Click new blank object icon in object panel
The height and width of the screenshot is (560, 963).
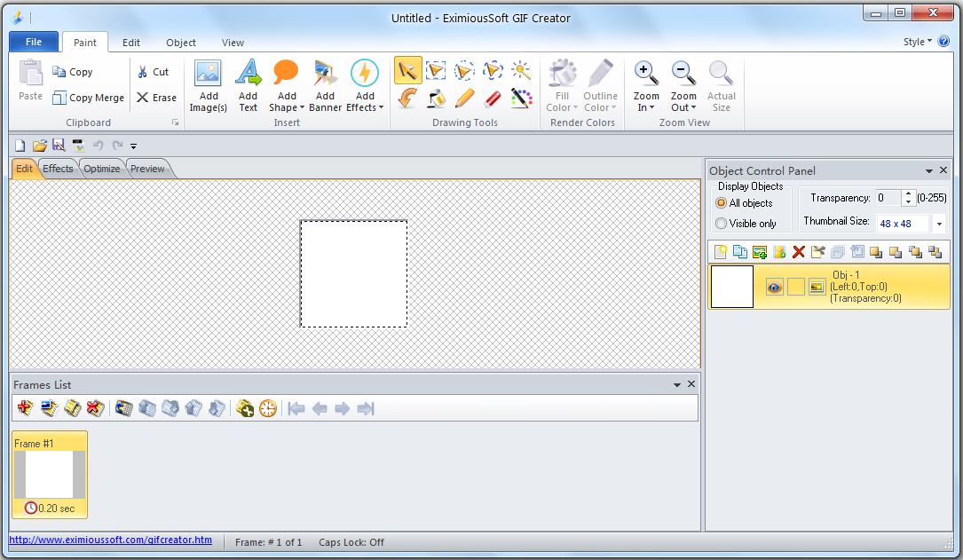coord(721,252)
